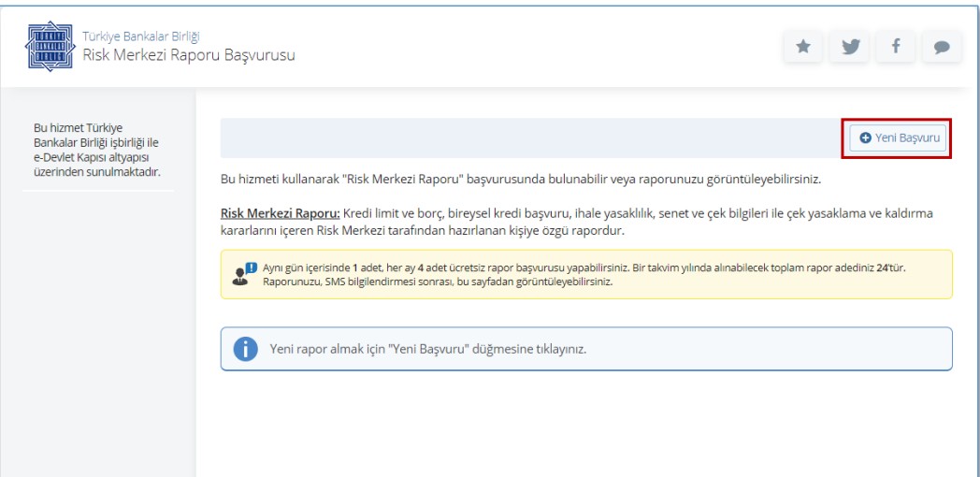
Task: Click the Yeni Başvuru button
Action: click(898, 138)
